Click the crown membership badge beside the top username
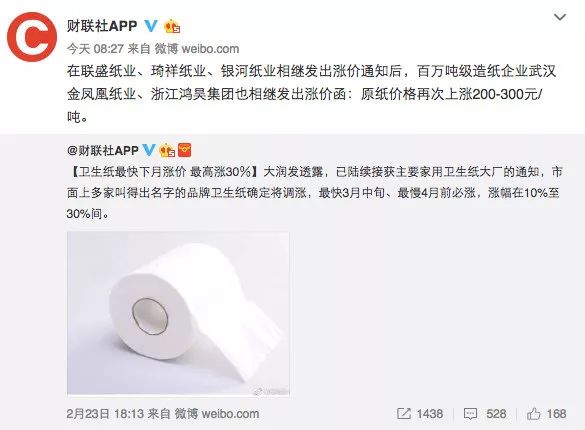The image size is (585, 430). pyautogui.click(x=172, y=26)
